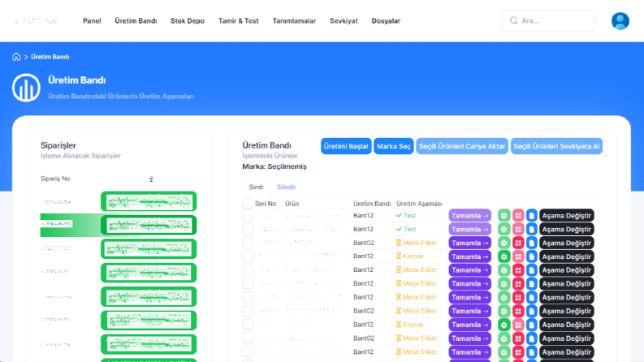644x362 pixels.
Task: Click pink grid icon in first Kaynak row
Action: tap(518, 256)
